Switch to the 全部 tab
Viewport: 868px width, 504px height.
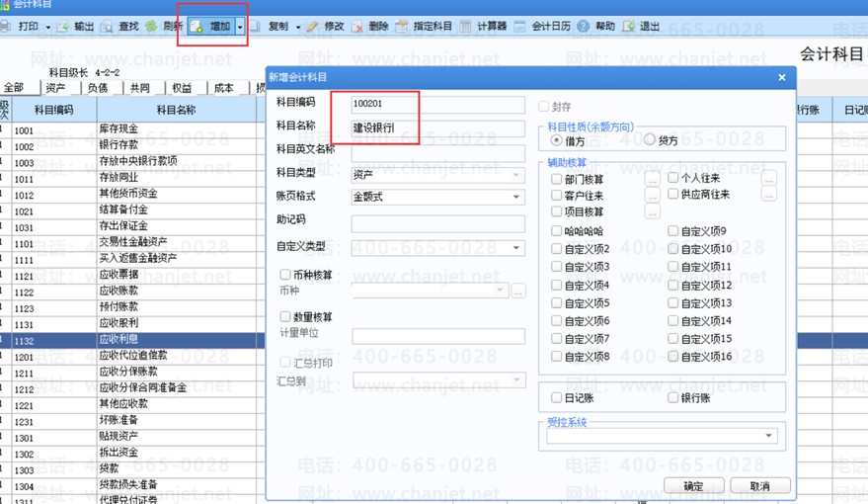click(15, 88)
